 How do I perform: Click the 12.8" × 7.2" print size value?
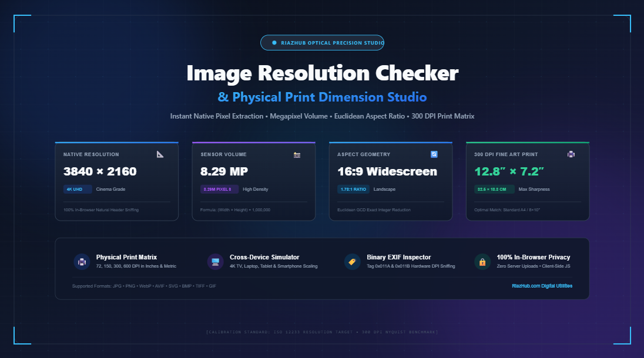[x=509, y=171]
